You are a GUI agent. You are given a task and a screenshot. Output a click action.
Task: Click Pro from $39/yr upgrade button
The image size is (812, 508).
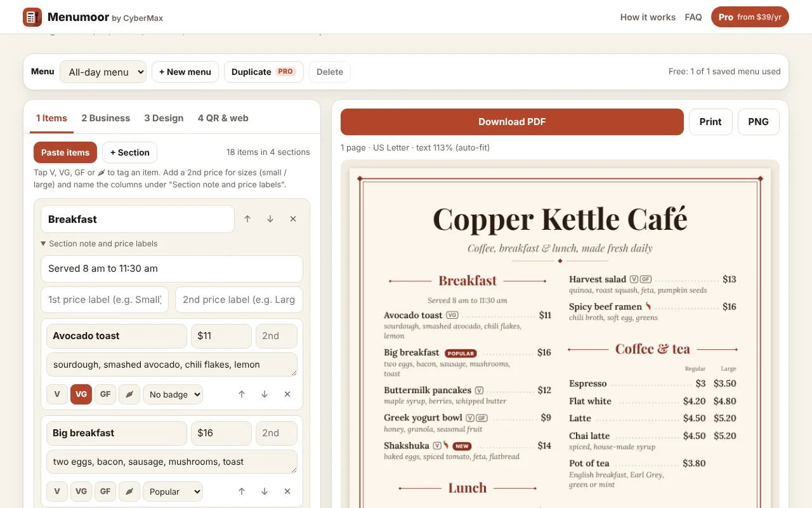[750, 17]
